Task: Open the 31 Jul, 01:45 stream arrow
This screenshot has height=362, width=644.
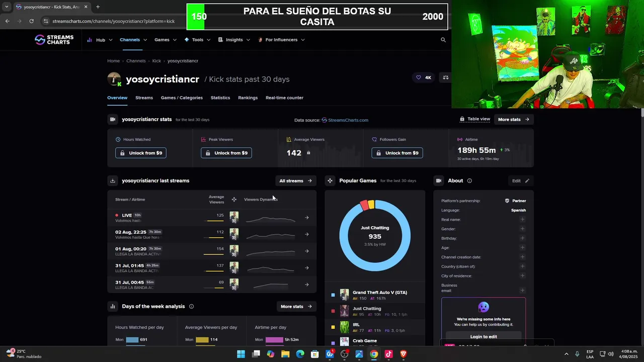Action: [x=307, y=267]
